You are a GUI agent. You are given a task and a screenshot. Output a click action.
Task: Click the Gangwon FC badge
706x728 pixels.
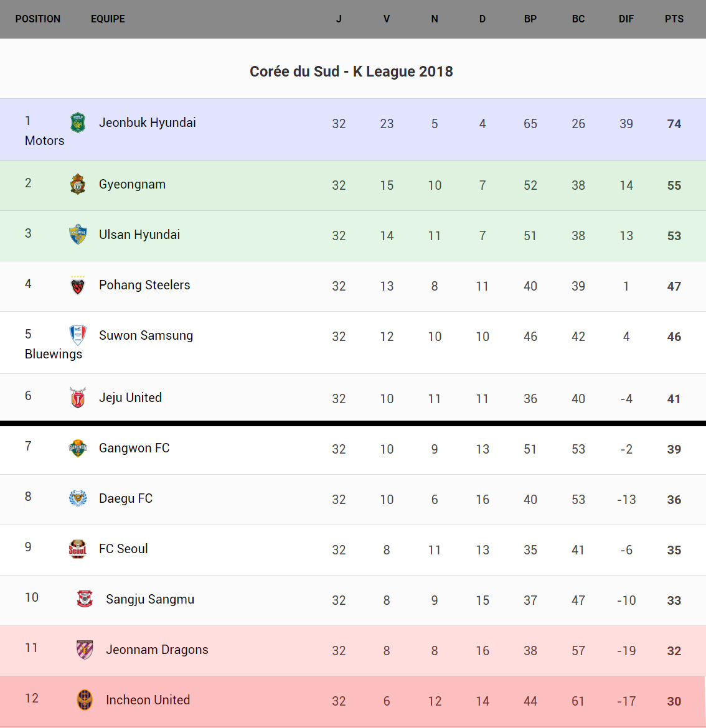(78, 448)
